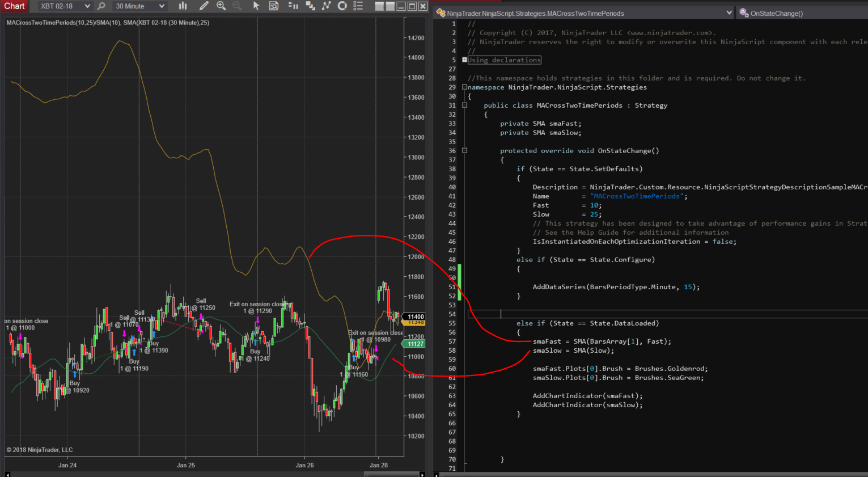Click the second window link button
Viewport: 868px width, 477px height.
pyautogui.click(x=390, y=6)
